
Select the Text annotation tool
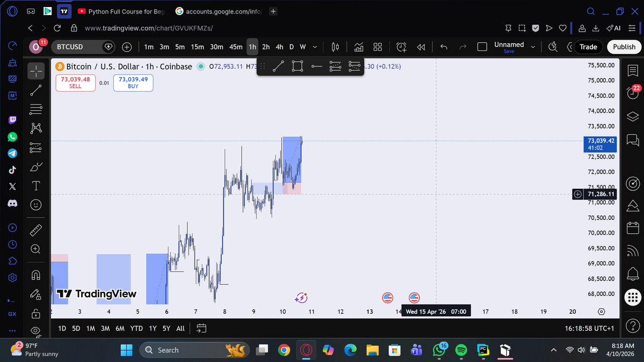[36, 186]
